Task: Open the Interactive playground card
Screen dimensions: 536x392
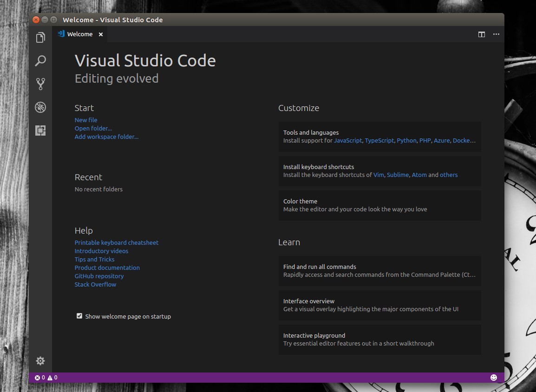Action: (x=379, y=340)
